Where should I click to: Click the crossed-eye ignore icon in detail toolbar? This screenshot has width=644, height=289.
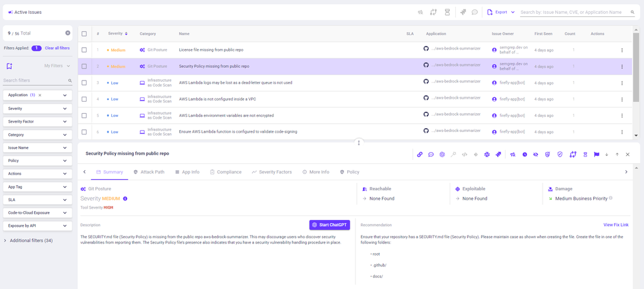tap(536, 155)
